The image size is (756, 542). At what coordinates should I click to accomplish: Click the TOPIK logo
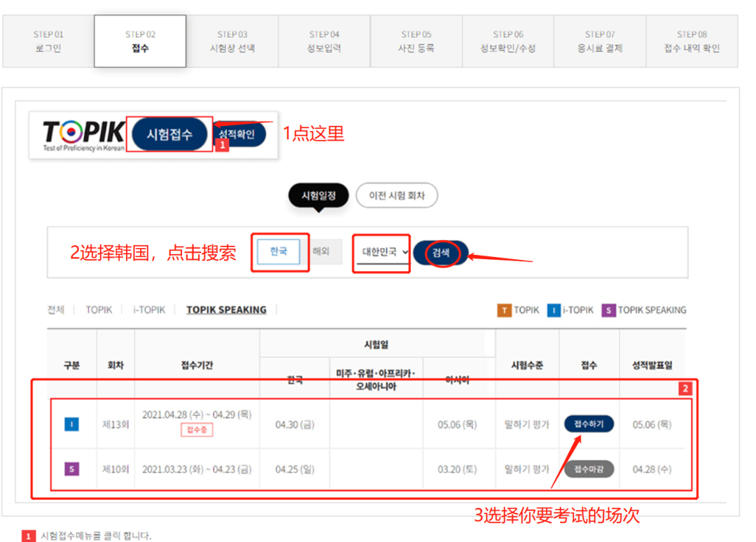(x=83, y=136)
